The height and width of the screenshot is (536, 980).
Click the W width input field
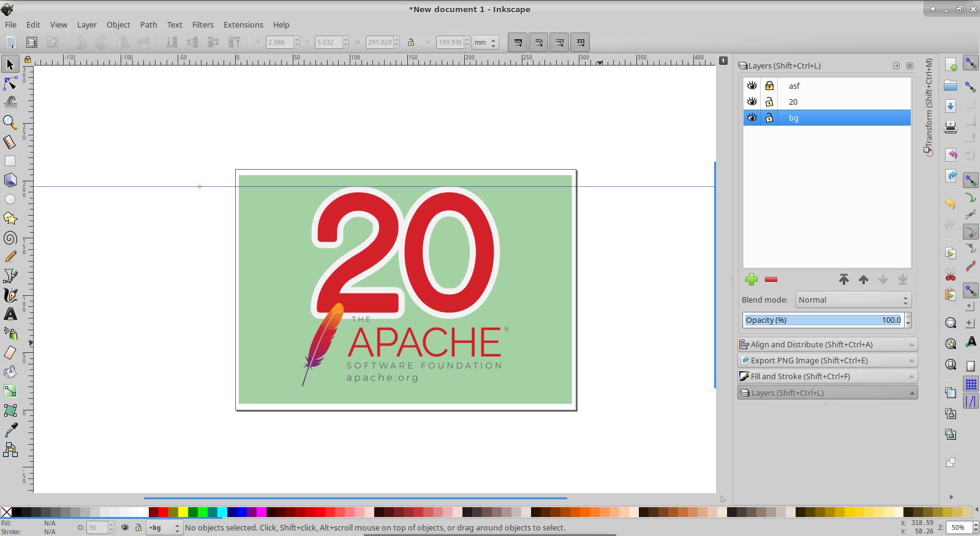pos(380,42)
